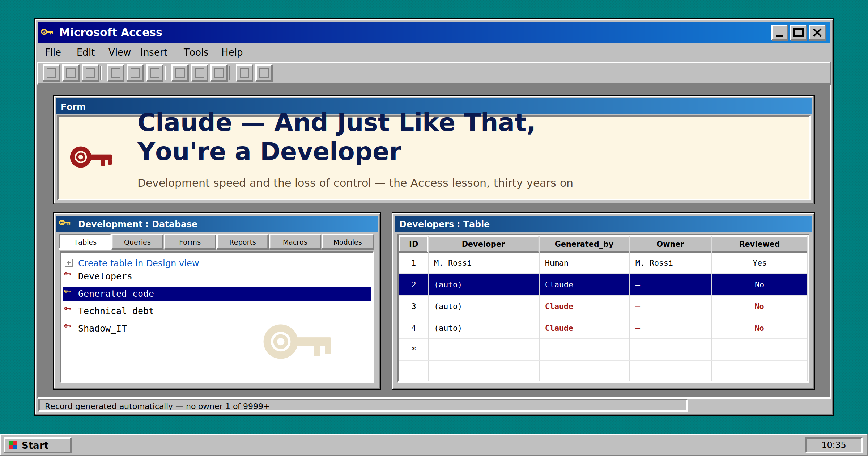Switch to the Forms tab
Image resolution: width=868 pixels, height=456 pixels.
point(190,242)
